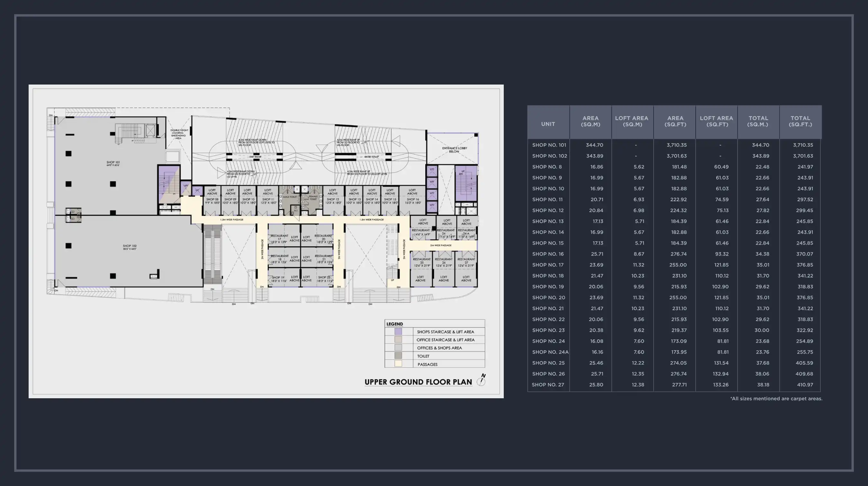The width and height of the screenshot is (868, 486).
Task: Click the UPPER GROUND FLOOR PLAN title
Action: 418,382
